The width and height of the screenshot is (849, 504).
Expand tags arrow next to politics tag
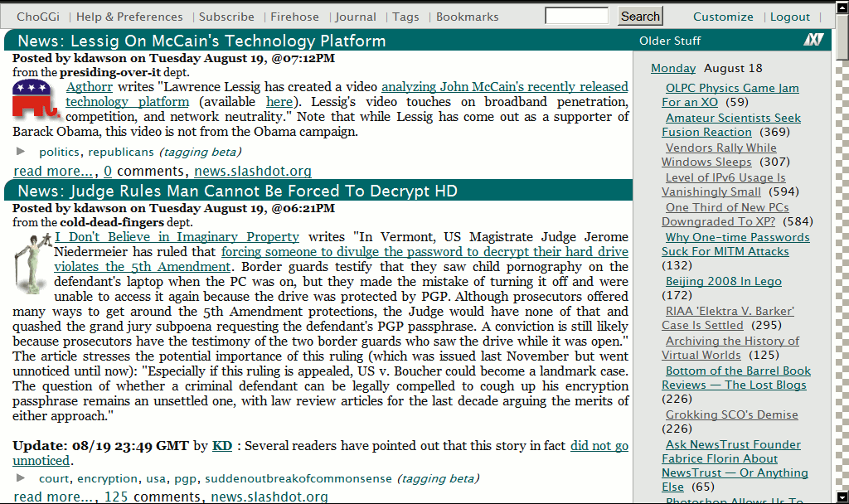pos(21,151)
